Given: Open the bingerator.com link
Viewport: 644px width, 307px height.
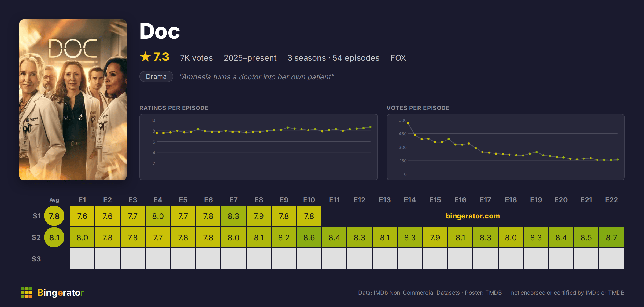Looking at the screenshot, I should click(x=473, y=216).
